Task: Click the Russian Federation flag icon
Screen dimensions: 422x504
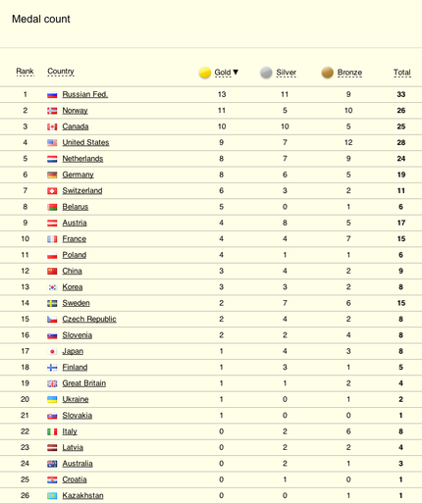Action: click(x=52, y=95)
